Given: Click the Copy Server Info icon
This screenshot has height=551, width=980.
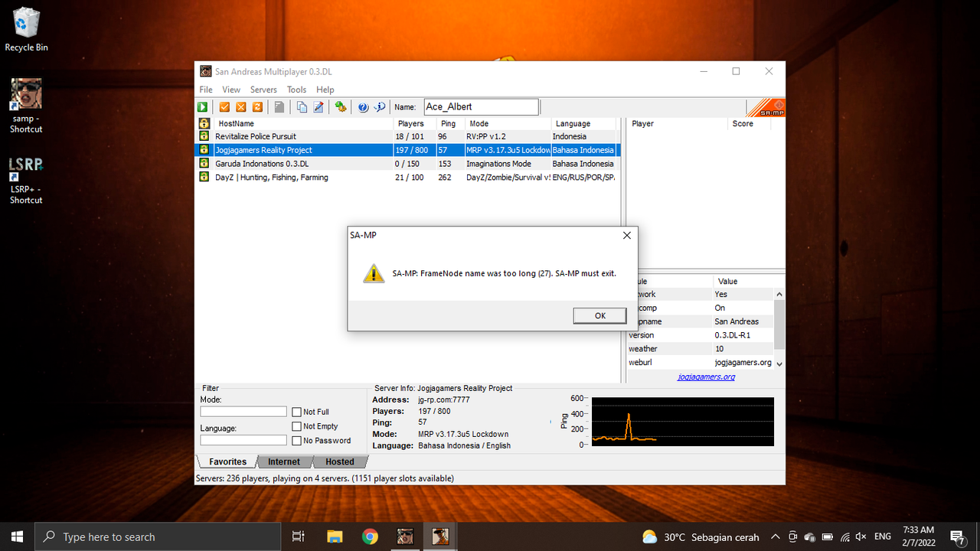Looking at the screenshot, I should coord(302,107).
